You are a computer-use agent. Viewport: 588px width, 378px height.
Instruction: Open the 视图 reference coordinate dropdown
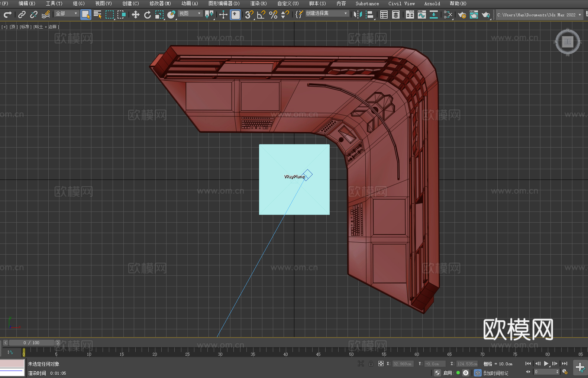click(x=190, y=13)
